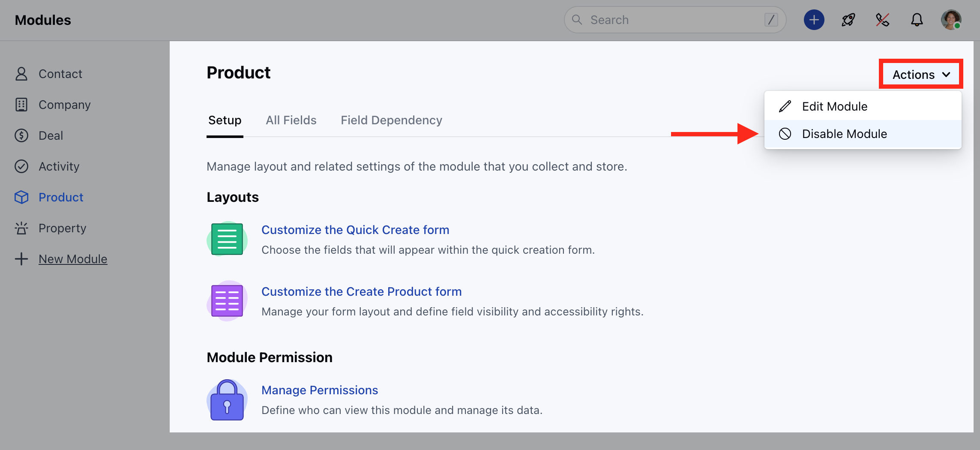Image resolution: width=980 pixels, height=450 pixels.
Task: Open the user profile avatar
Action: tap(951, 20)
